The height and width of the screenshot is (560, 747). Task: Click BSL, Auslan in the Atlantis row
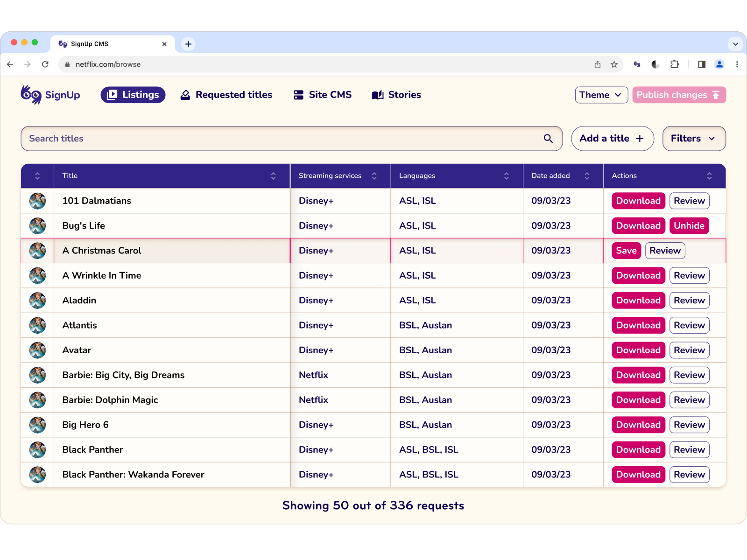click(425, 325)
